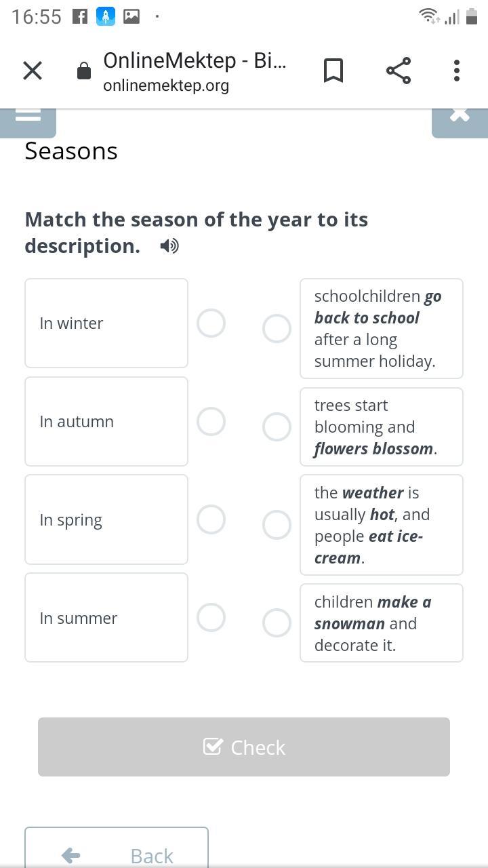Select the radio button beside In spring
Screen dimensions: 488x868
coord(211,520)
